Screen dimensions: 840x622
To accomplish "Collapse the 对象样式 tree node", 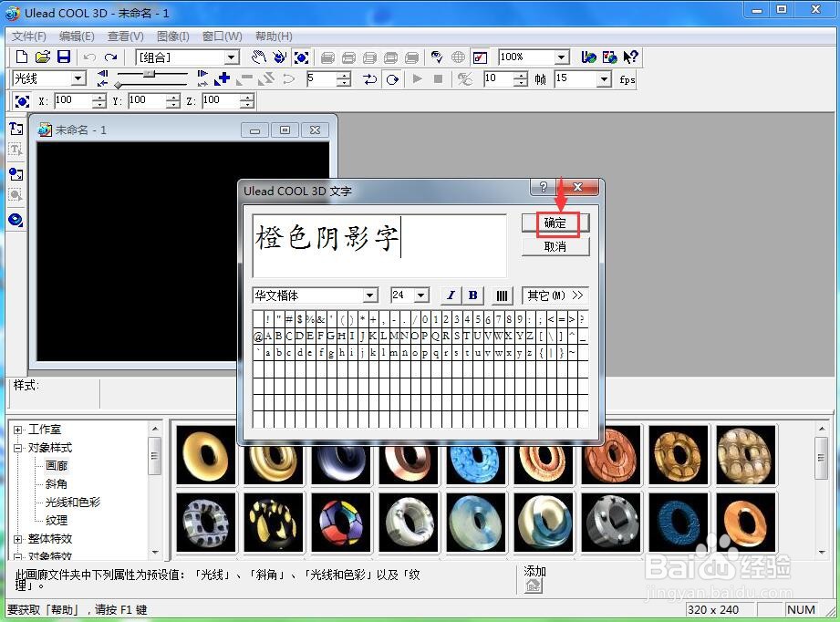I will 18,448.
